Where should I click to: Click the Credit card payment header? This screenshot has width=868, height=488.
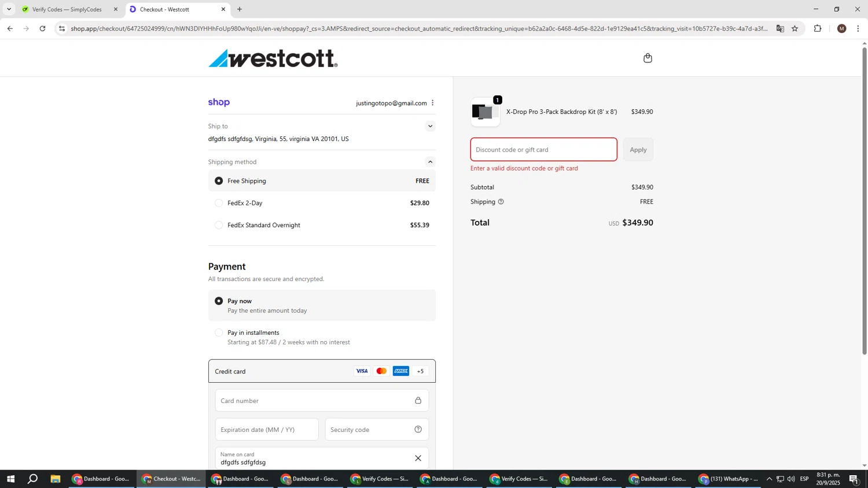(x=322, y=371)
